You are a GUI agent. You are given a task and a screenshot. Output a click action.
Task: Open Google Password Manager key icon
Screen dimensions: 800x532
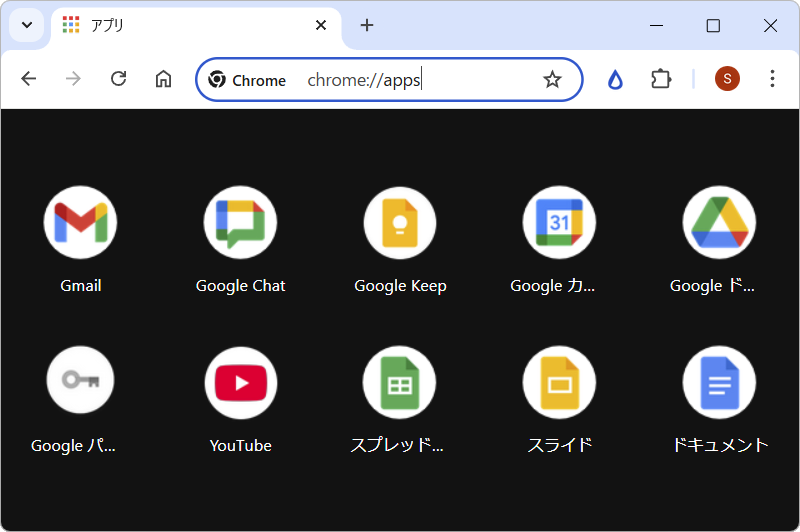(80, 381)
